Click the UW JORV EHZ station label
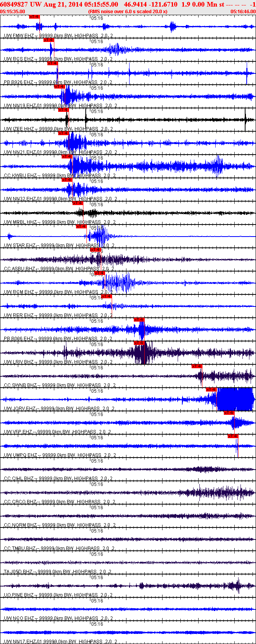This screenshot has height=644, width=256. 20,409
